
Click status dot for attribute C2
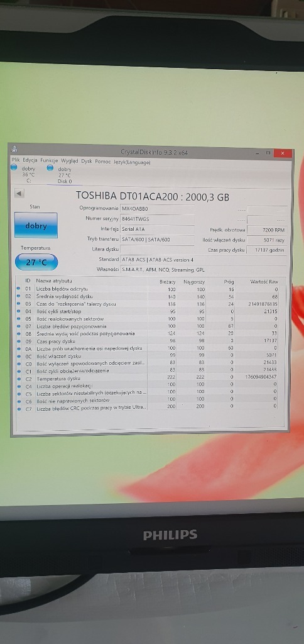point(18,379)
